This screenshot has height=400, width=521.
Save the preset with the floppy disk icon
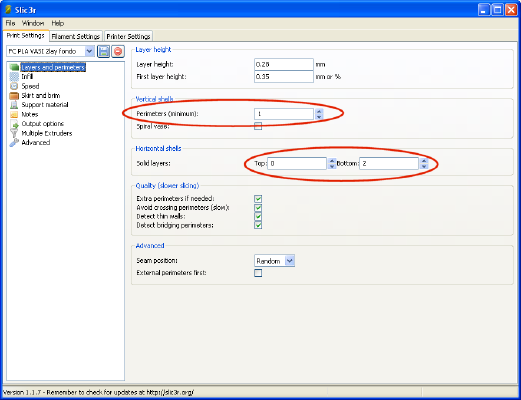(x=104, y=51)
